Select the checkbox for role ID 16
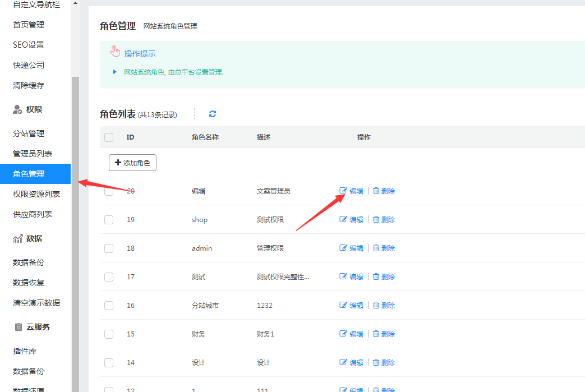The height and width of the screenshot is (392, 585). (109, 306)
